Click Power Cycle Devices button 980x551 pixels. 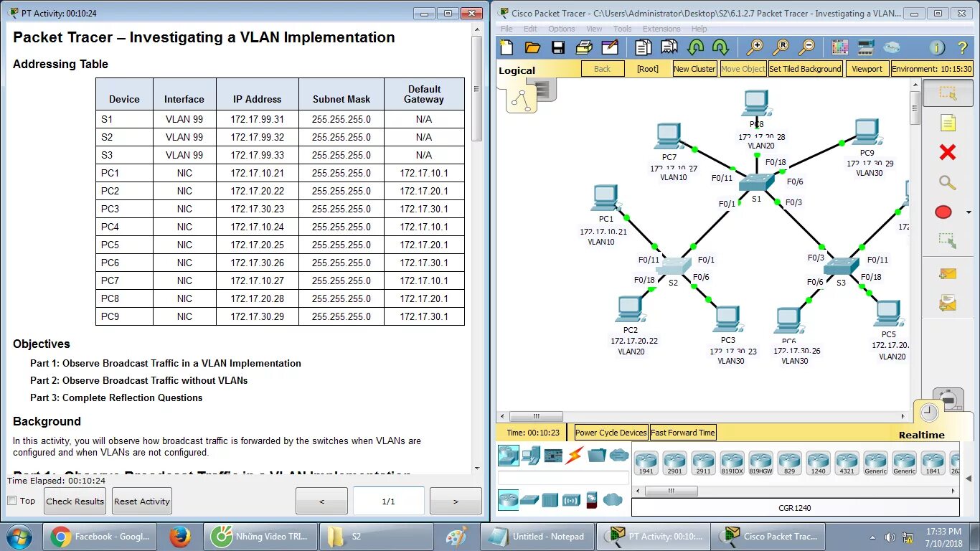click(x=611, y=433)
